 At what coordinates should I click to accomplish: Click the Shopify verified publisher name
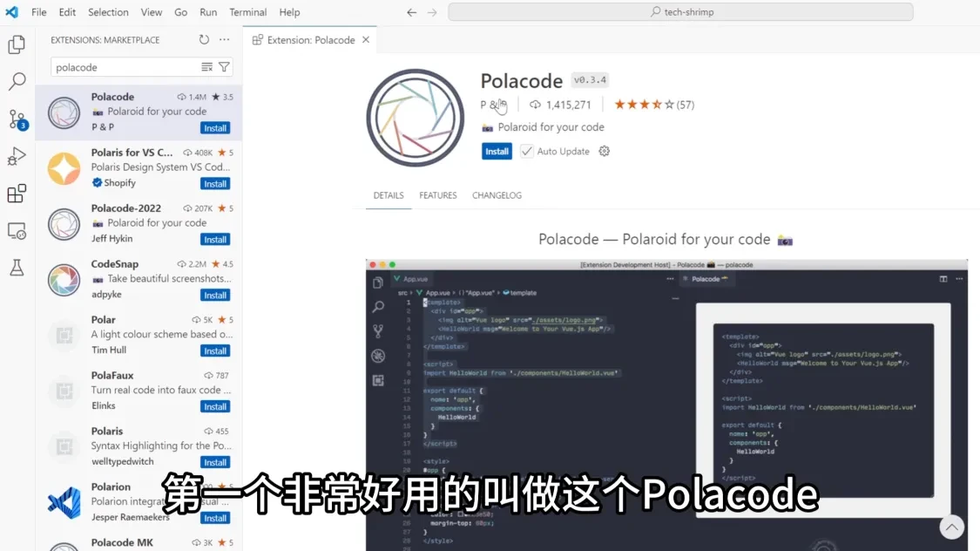(x=119, y=182)
